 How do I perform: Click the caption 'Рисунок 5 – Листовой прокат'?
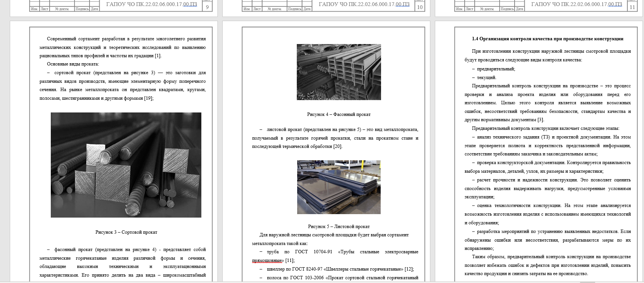(x=339, y=227)
